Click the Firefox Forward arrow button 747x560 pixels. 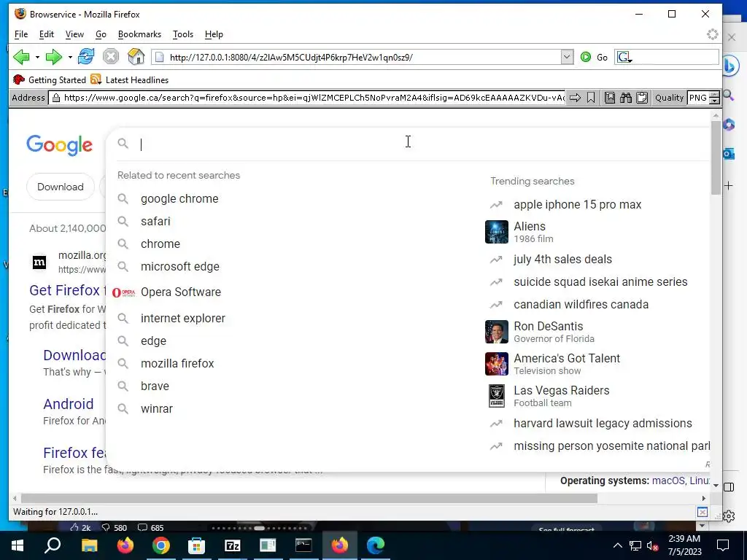53,57
